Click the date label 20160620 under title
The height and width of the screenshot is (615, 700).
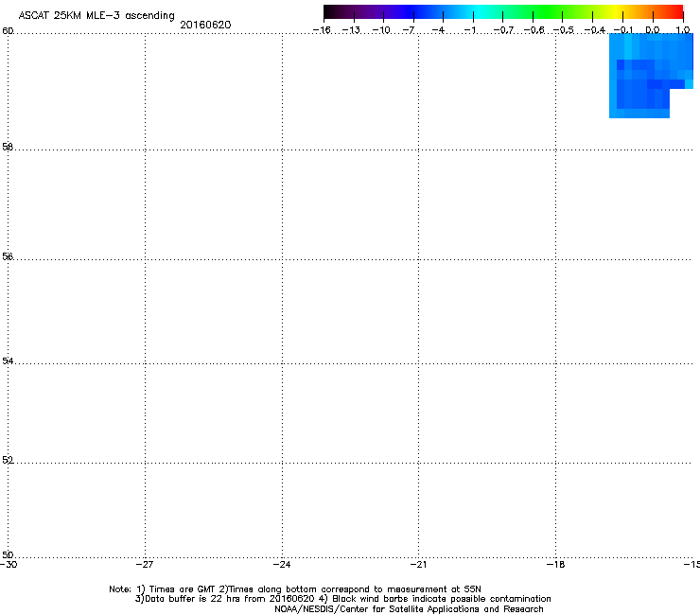205,25
